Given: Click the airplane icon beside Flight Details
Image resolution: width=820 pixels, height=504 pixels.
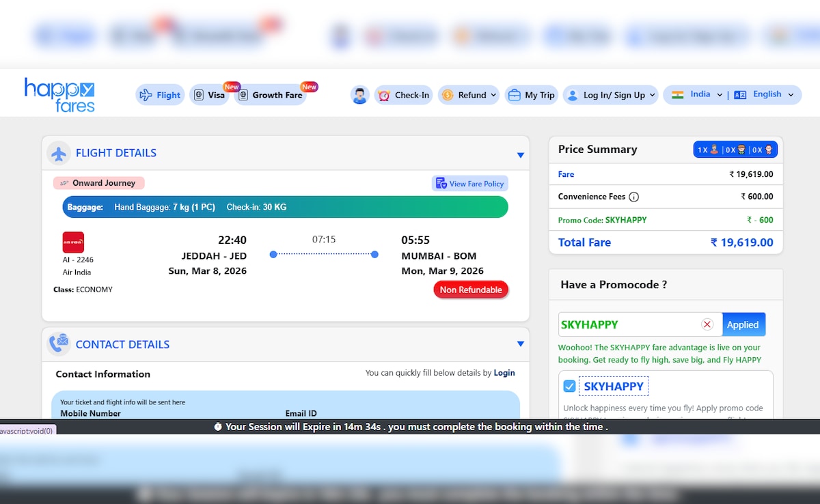Looking at the screenshot, I should pyautogui.click(x=59, y=154).
